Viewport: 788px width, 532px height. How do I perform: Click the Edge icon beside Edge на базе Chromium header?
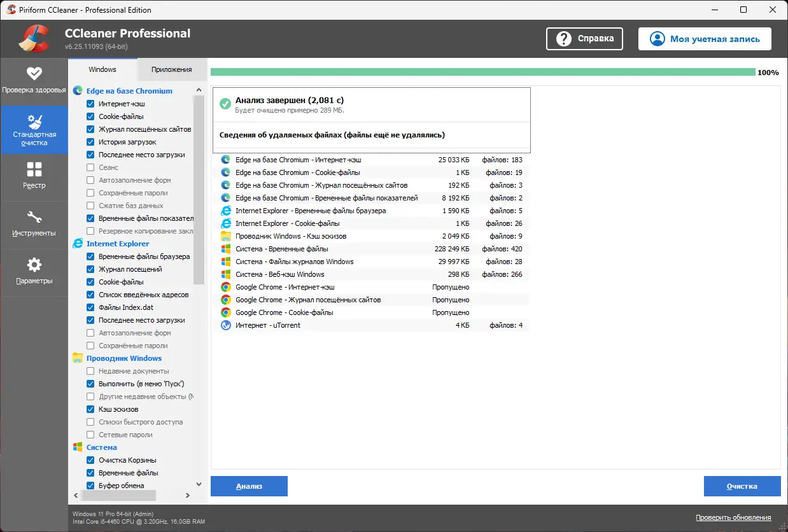click(78, 91)
